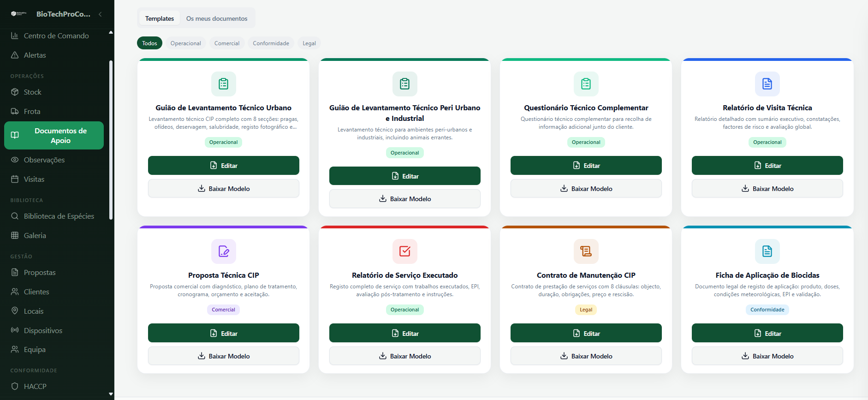868x400 pixels.
Task: Collapse the sidebar using the chevron arrow
Action: 100,14
